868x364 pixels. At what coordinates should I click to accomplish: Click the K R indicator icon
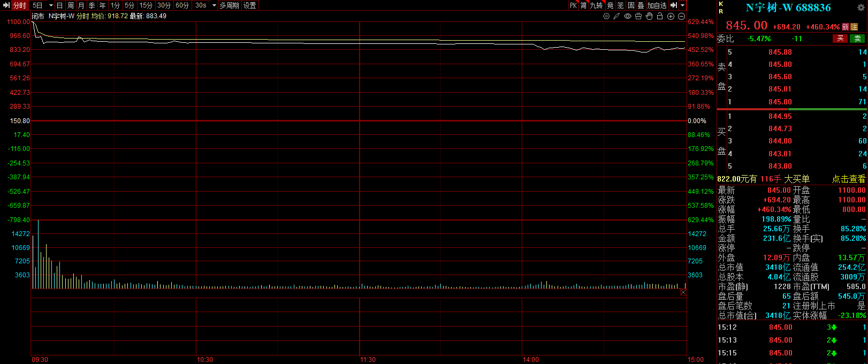coord(721,7)
